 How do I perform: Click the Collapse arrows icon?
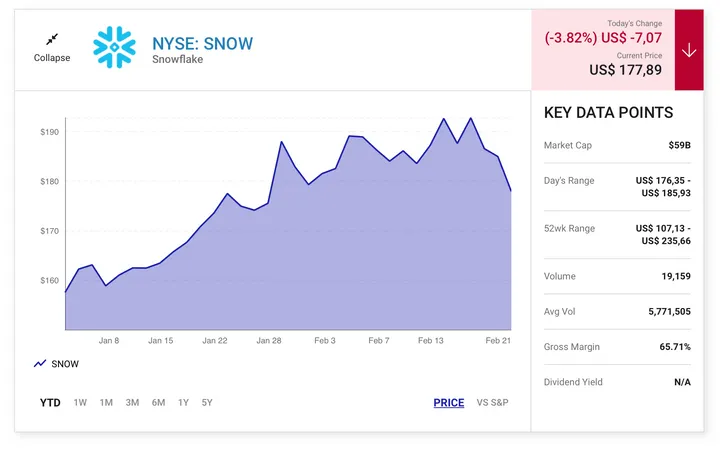(52, 39)
